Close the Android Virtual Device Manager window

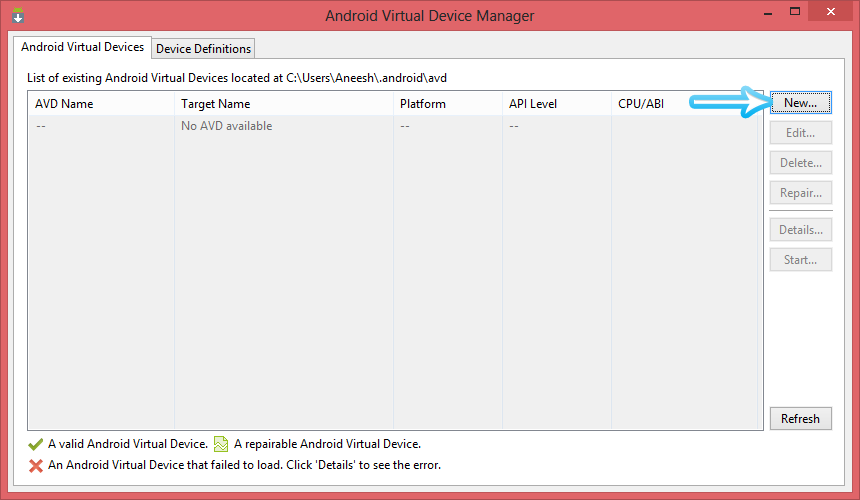831,12
